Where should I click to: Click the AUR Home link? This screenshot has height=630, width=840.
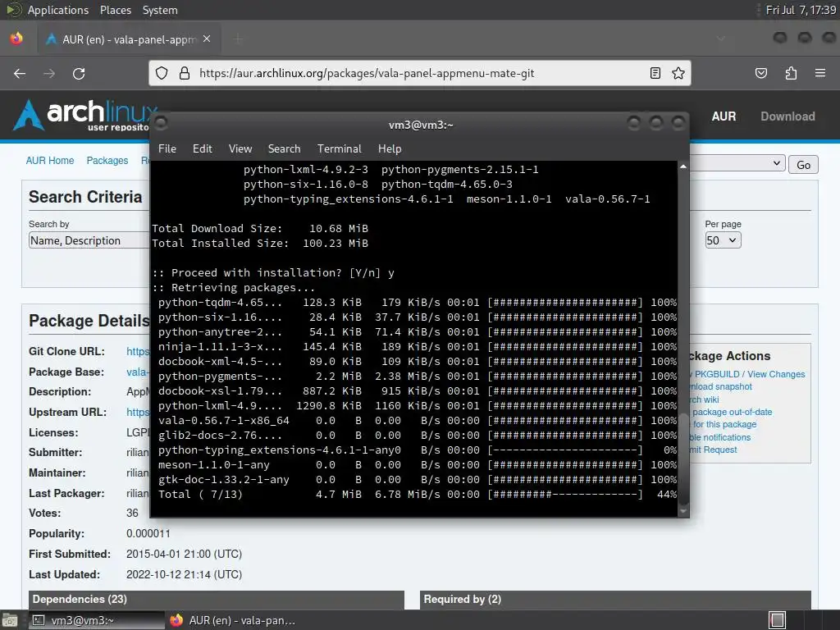coord(50,161)
